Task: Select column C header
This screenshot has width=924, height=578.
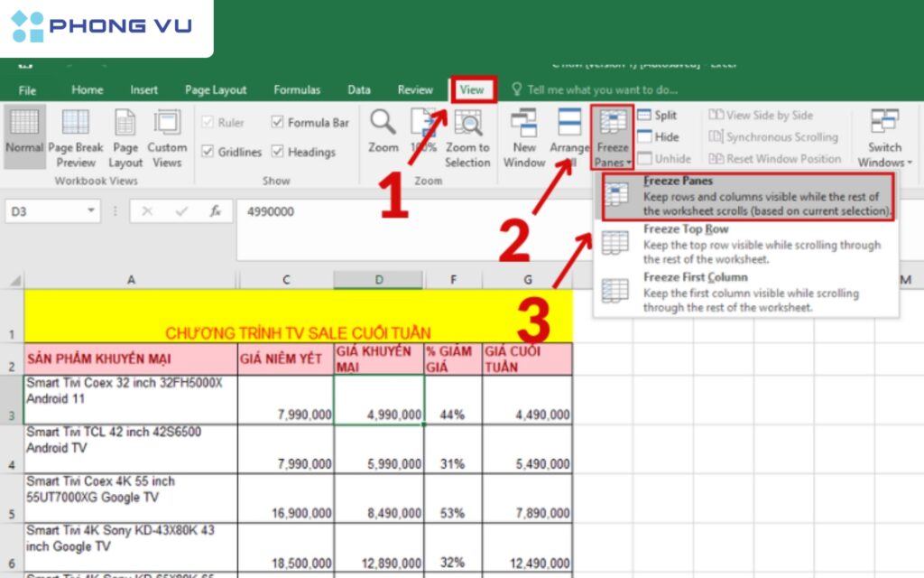Action: [x=286, y=280]
